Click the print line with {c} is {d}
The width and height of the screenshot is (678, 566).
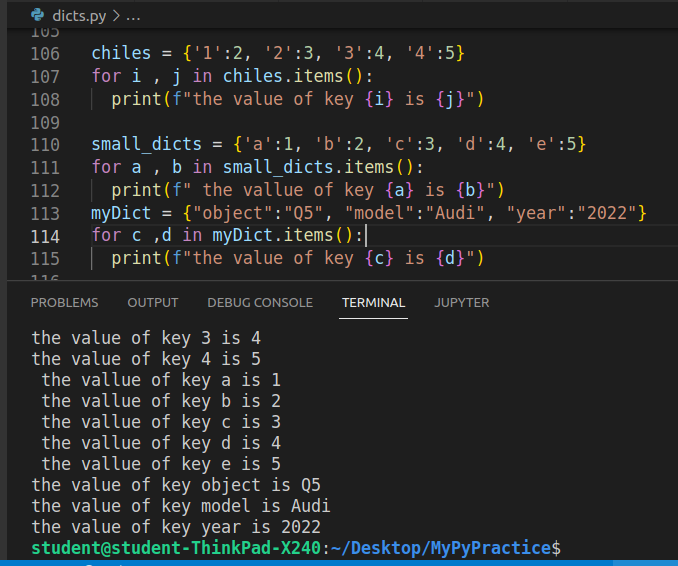tap(297, 259)
